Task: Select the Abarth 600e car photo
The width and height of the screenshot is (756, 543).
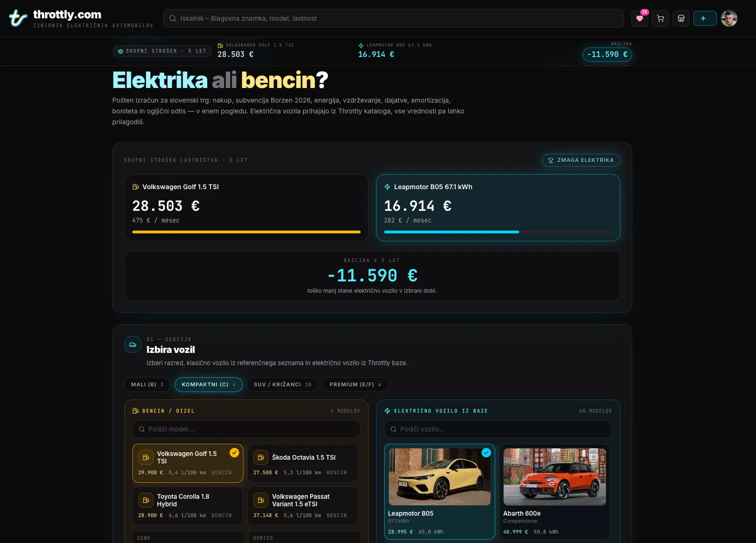Action: 555,477
